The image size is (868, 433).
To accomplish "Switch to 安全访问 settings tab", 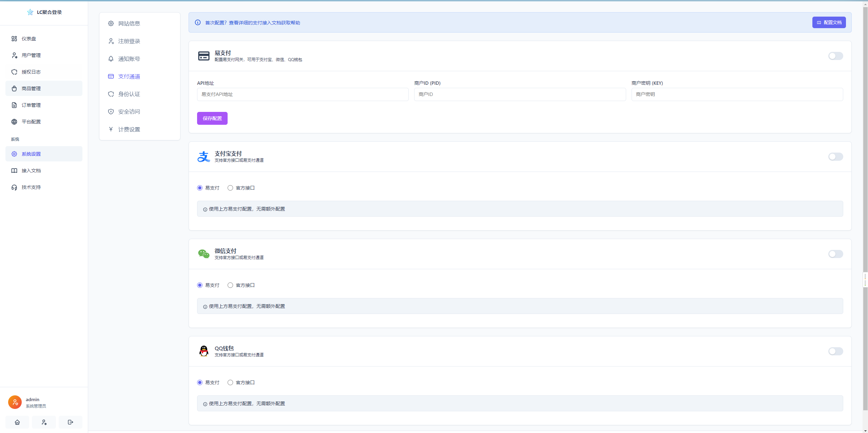I will (129, 112).
